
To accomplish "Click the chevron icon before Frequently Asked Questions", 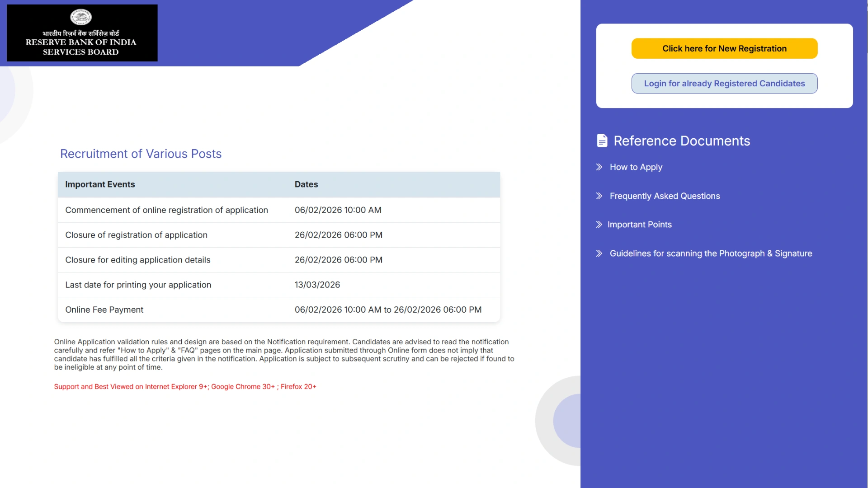I will [x=599, y=196].
